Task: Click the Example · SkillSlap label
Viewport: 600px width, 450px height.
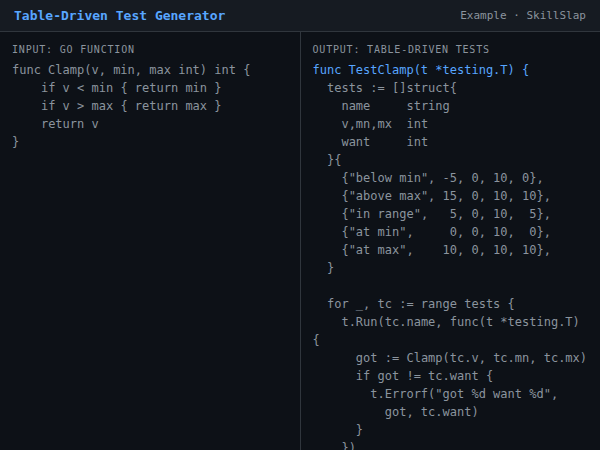Action: pyautogui.click(x=524, y=16)
